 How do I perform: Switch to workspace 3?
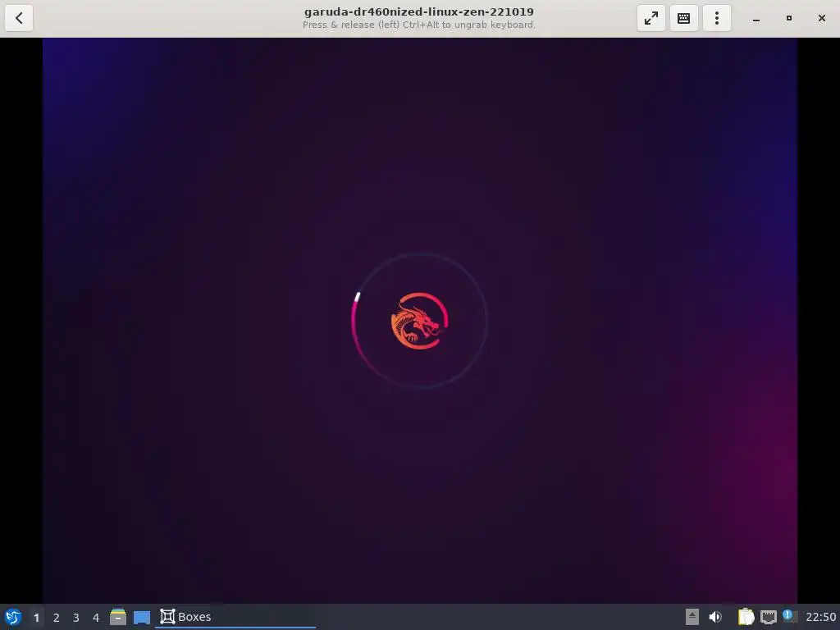click(x=76, y=618)
